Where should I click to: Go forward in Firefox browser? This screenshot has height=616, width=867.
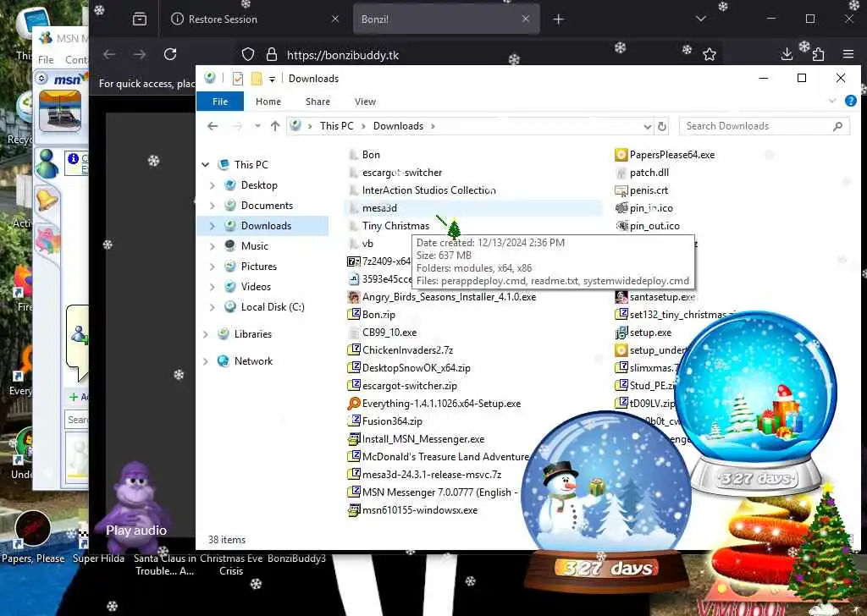140,54
